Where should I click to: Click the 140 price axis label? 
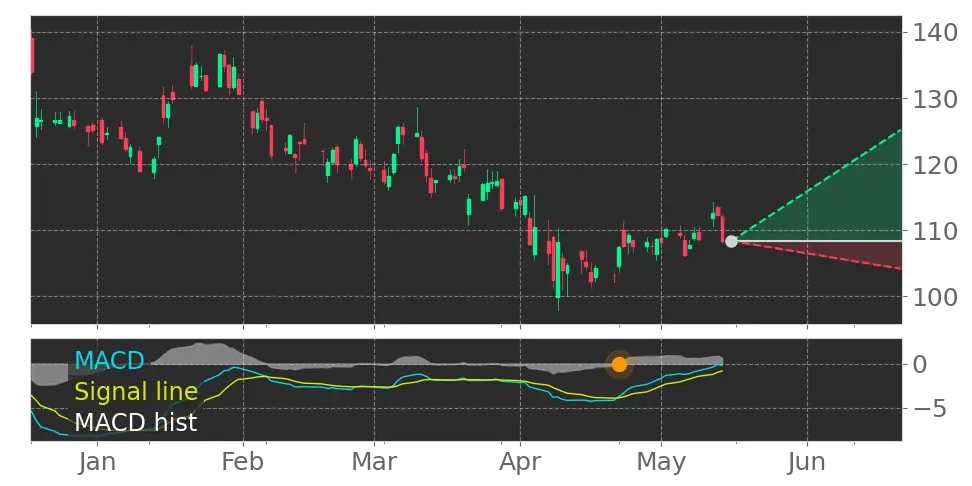tap(935, 32)
